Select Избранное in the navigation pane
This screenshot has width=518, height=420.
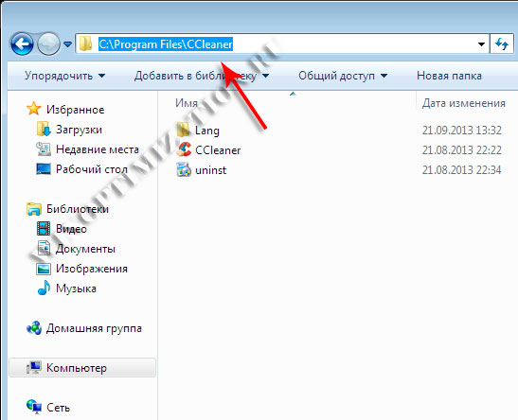pyautogui.click(x=76, y=110)
